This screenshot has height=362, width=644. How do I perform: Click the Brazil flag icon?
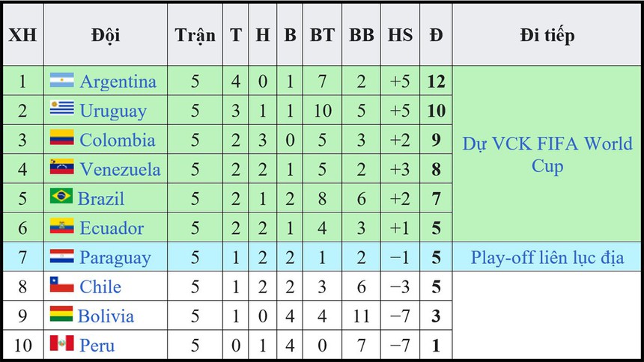tap(61, 197)
